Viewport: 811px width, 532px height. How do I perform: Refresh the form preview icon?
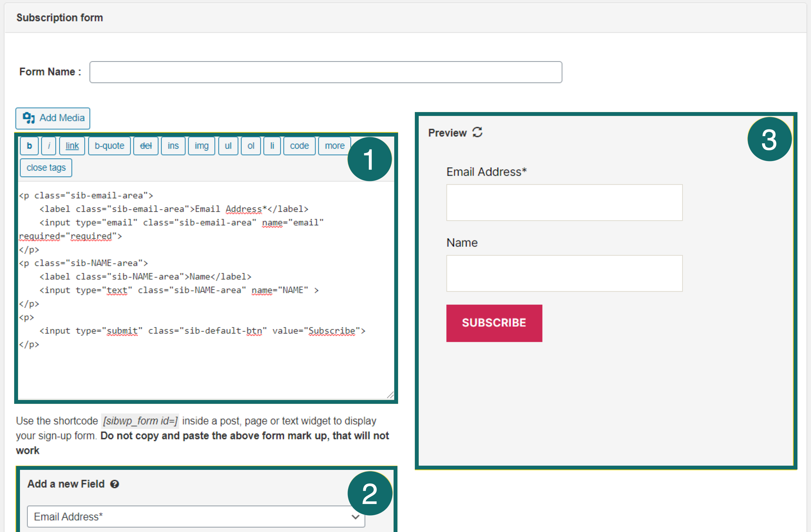[x=477, y=132]
